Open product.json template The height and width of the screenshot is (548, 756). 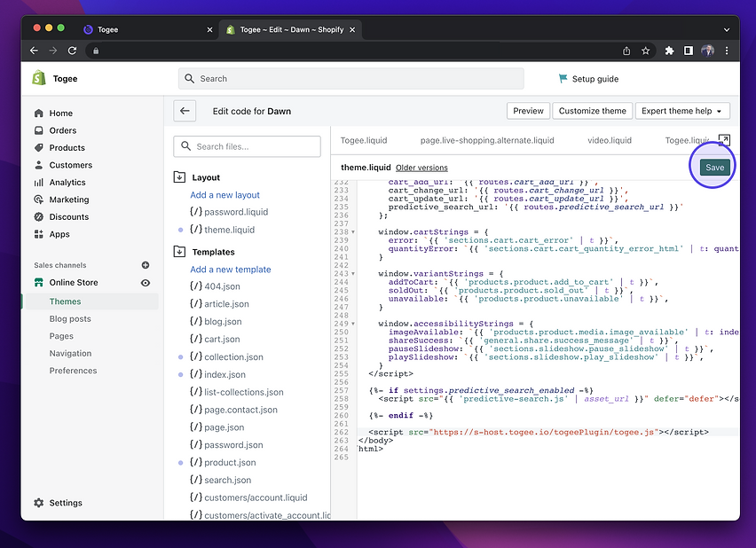click(222, 463)
